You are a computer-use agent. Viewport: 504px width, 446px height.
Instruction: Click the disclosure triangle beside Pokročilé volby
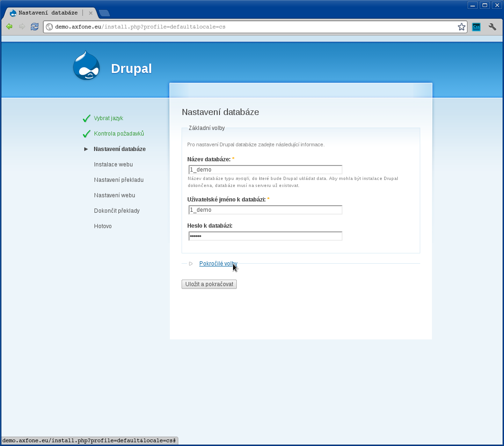191,264
